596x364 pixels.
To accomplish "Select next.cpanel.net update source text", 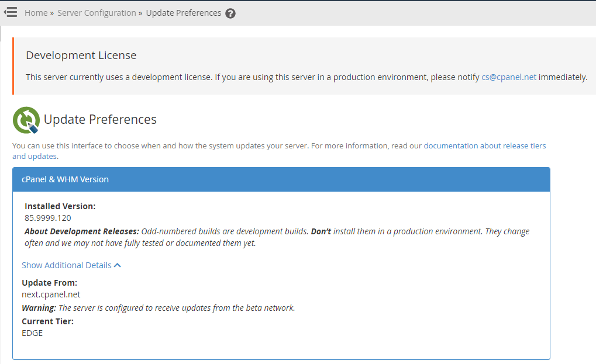I will click(x=51, y=294).
